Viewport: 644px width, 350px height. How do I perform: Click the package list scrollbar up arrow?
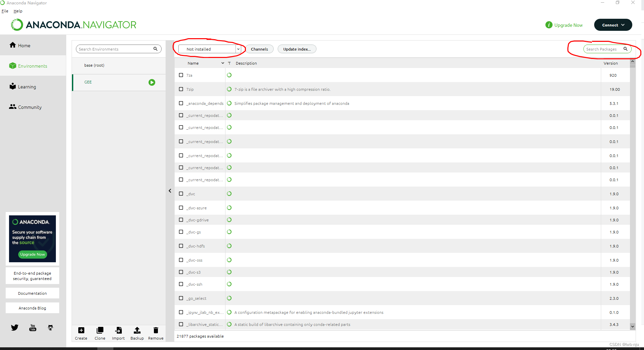633,61
